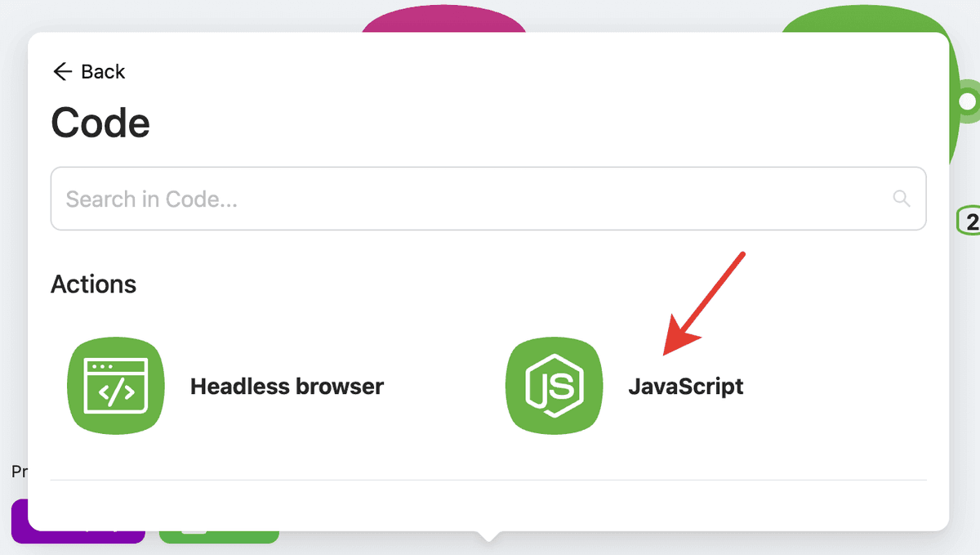
Task: Focus the Search in Code field
Action: (474, 199)
